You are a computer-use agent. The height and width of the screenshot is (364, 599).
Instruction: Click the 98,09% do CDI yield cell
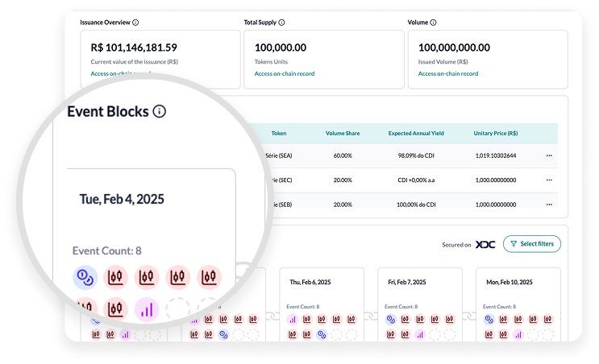[416, 155]
